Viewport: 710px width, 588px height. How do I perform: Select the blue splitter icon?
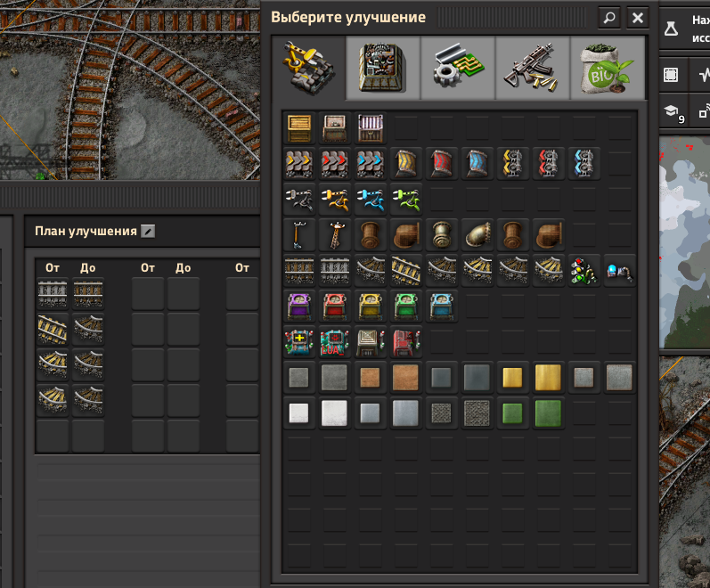click(x=584, y=163)
